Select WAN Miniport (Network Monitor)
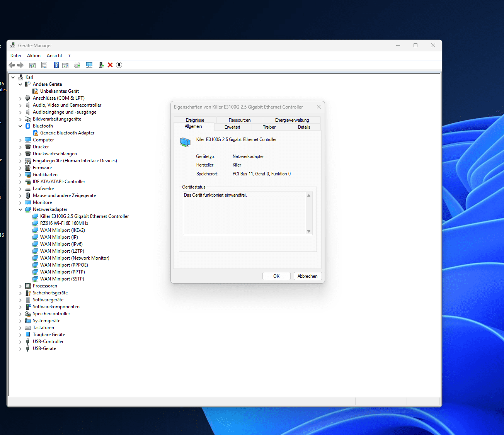 click(75, 258)
